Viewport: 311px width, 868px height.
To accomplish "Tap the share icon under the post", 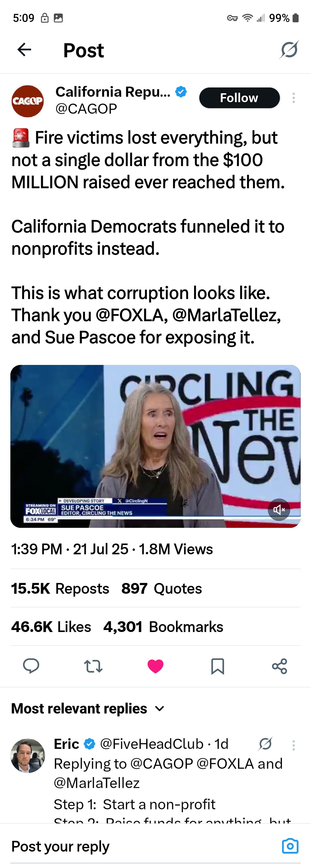I will 280,666.
